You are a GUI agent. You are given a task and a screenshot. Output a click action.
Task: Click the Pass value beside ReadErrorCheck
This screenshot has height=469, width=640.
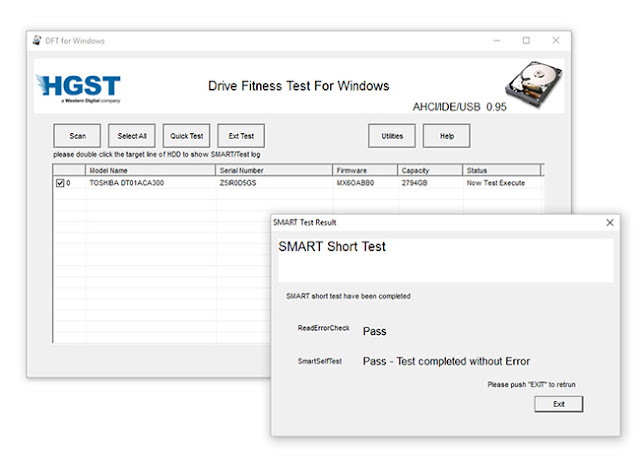[374, 331]
